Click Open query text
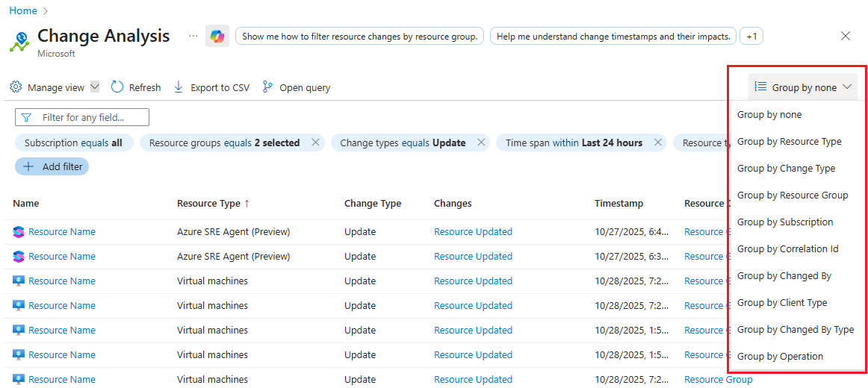 [x=305, y=87]
